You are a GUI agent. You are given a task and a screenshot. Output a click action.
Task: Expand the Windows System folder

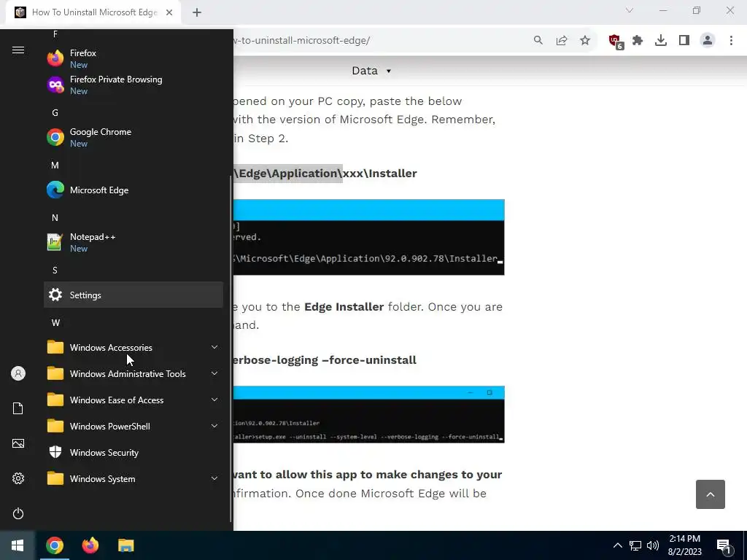(x=133, y=478)
